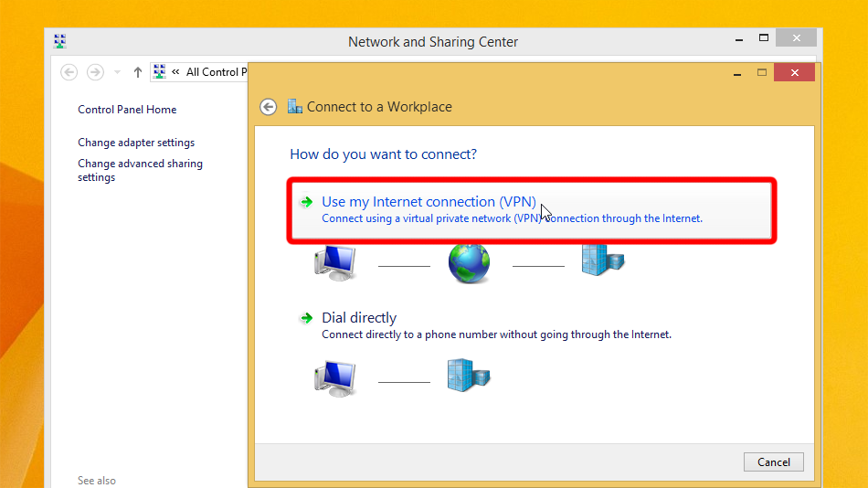The height and width of the screenshot is (488, 868).
Task: Click the Network and Sharing Center window icon
Action: pos(60,41)
